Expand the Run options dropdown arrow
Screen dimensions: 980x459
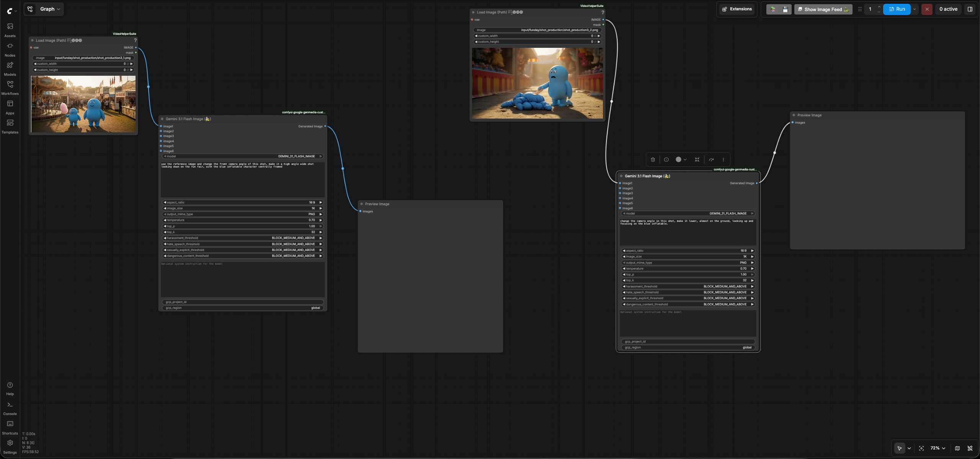click(x=915, y=9)
